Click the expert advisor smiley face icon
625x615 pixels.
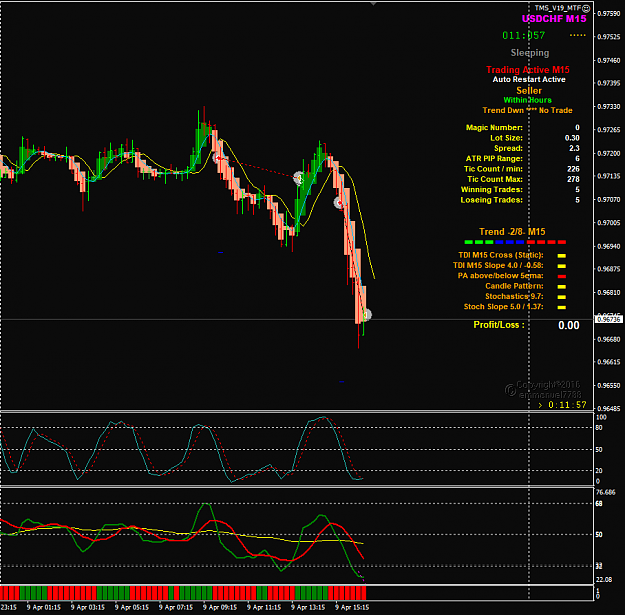pyautogui.click(x=586, y=8)
